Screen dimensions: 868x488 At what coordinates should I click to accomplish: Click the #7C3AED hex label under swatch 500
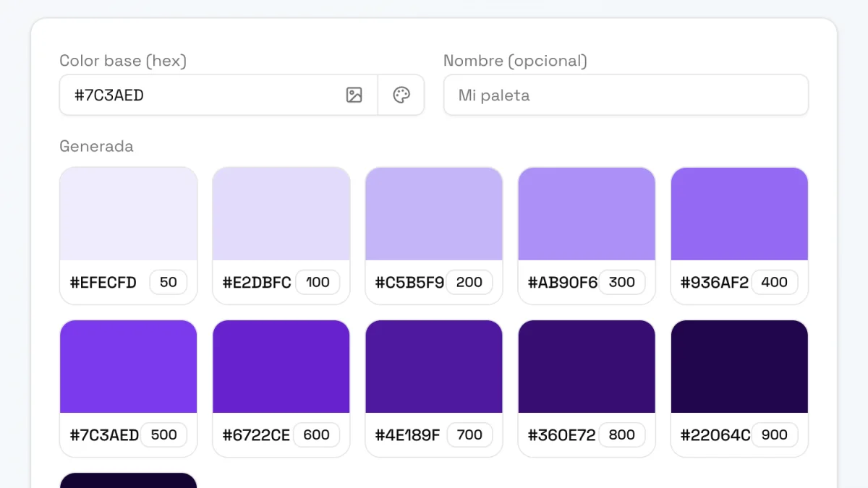[104, 435]
